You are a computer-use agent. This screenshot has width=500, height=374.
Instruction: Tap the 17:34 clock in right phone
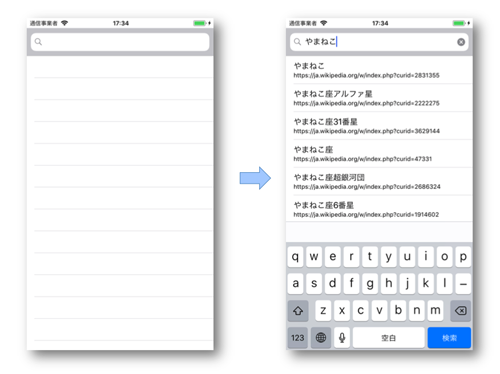click(380, 23)
